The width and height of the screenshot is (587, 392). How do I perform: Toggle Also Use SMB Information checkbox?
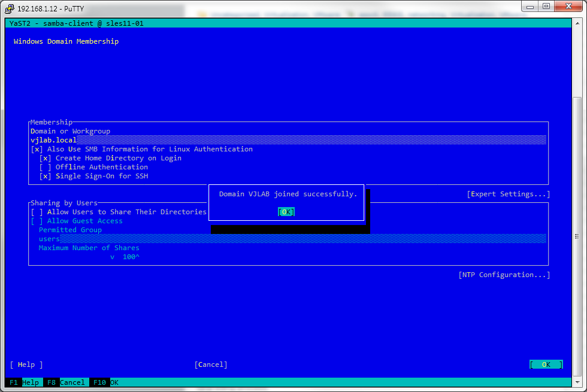37,149
